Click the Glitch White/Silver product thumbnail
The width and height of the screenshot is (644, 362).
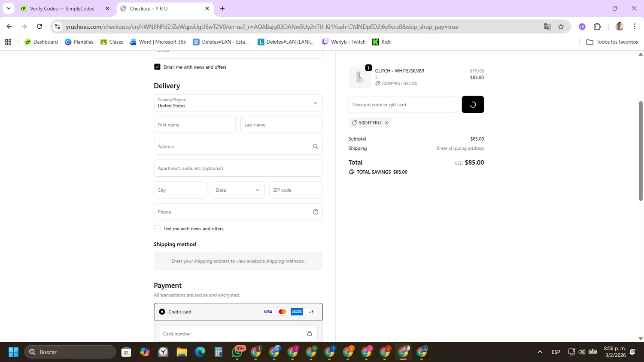pos(359,77)
